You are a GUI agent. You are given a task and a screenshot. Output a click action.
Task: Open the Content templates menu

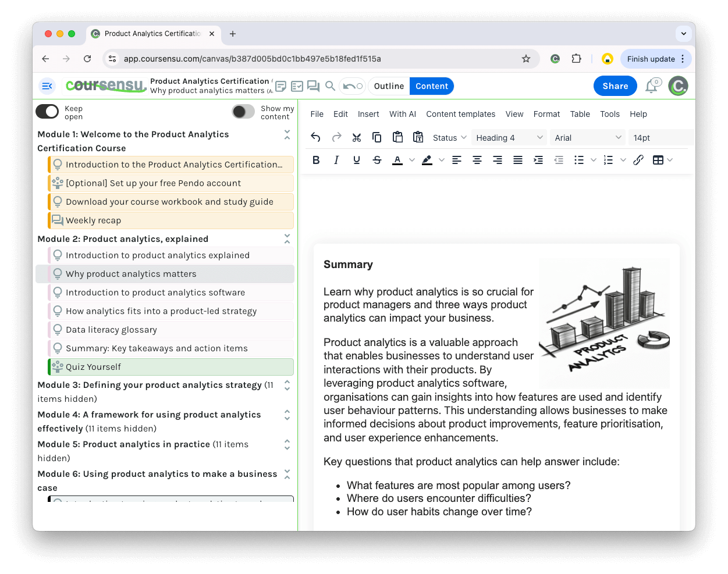[x=460, y=114]
